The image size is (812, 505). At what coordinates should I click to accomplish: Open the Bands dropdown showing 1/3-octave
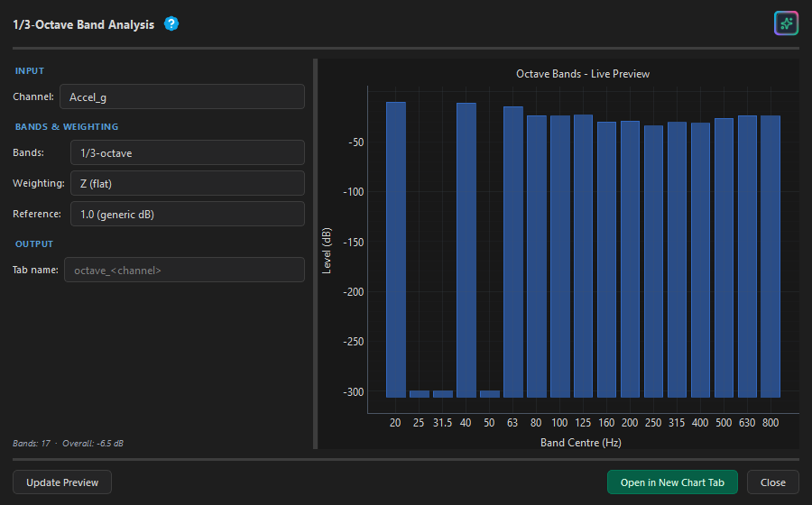pos(188,152)
